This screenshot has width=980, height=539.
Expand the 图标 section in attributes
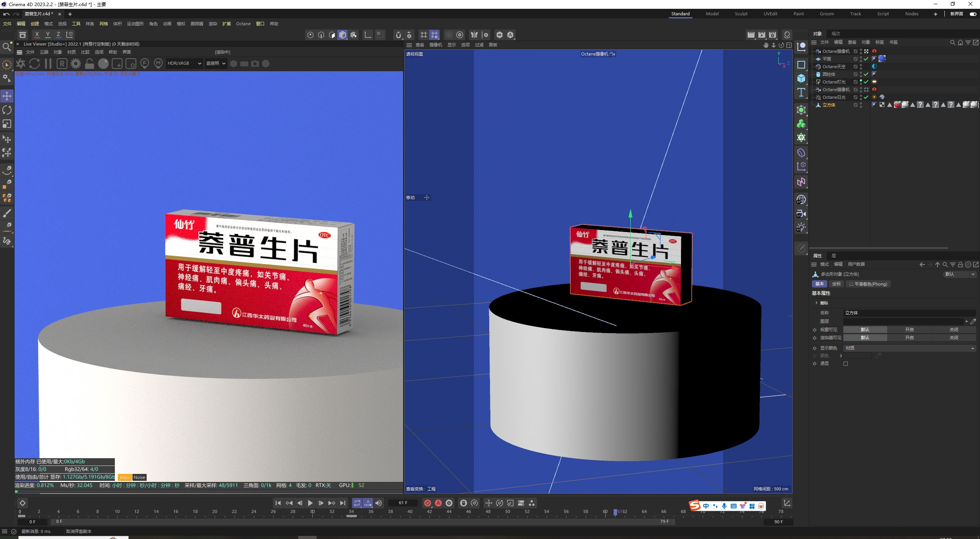click(816, 303)
